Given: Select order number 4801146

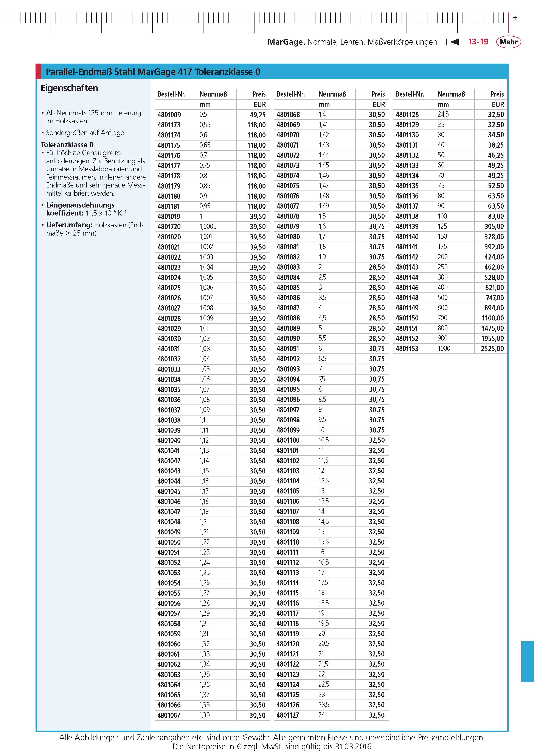Looking at the screenshot, I should (407, 288).
